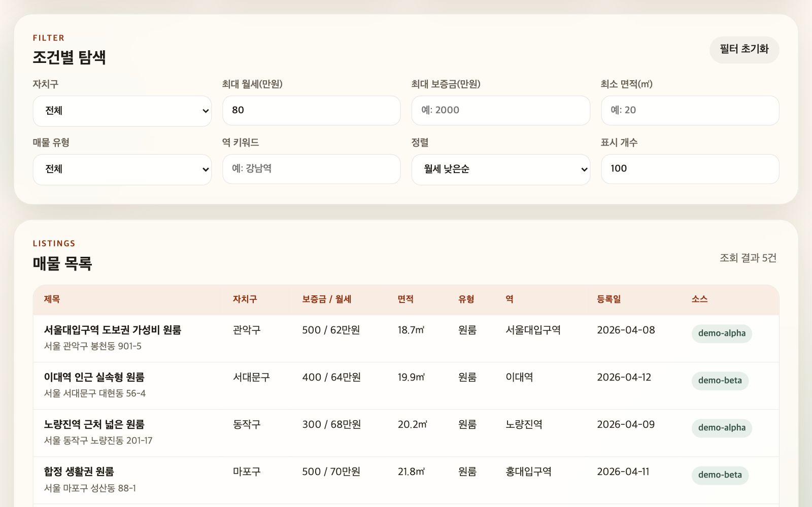Focus the 최대 보증금 input field
The image size is (812, 507).
pos(500,110)
